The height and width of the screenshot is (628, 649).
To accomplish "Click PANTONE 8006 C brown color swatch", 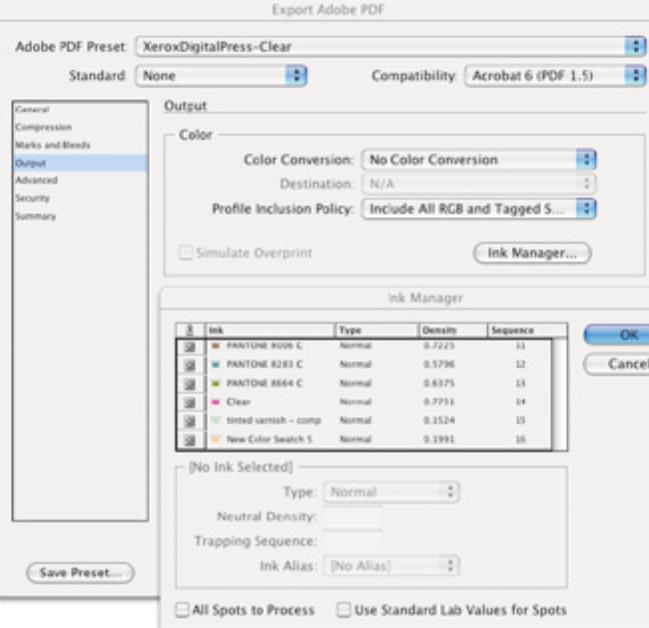I will pyautogui.click(x=215, y=346).
